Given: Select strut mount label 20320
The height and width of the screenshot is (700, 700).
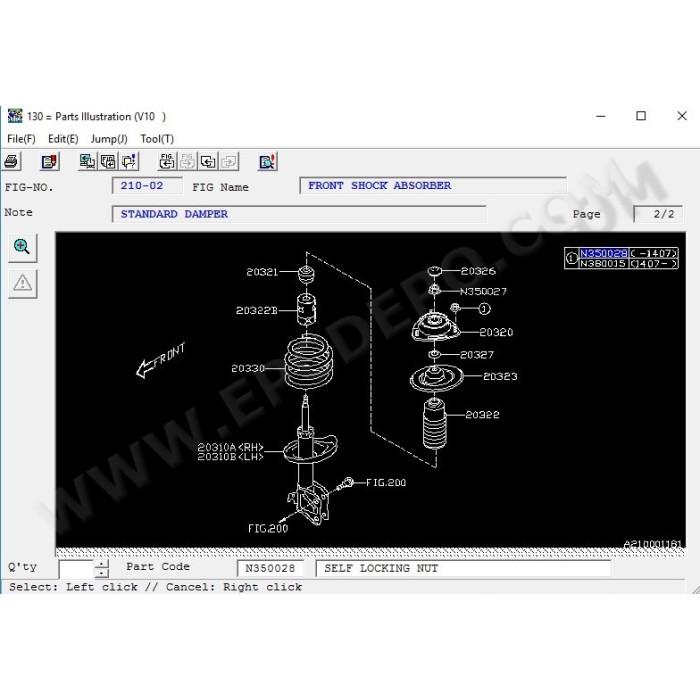Looking at the screenshot, I should (496, 332).
